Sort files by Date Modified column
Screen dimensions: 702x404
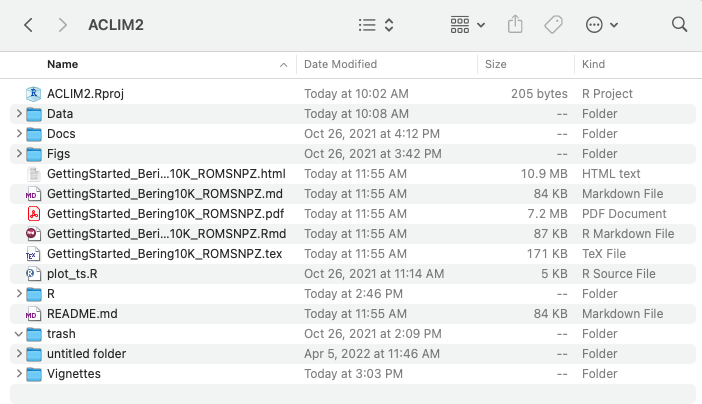340,64
